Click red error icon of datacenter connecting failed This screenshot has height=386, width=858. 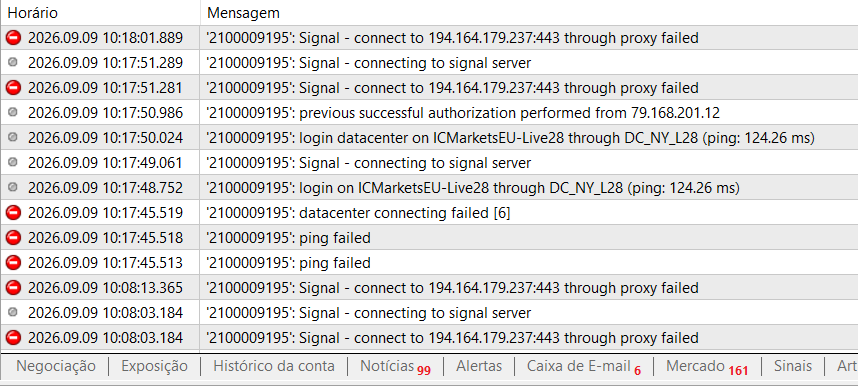click(13, 212)
